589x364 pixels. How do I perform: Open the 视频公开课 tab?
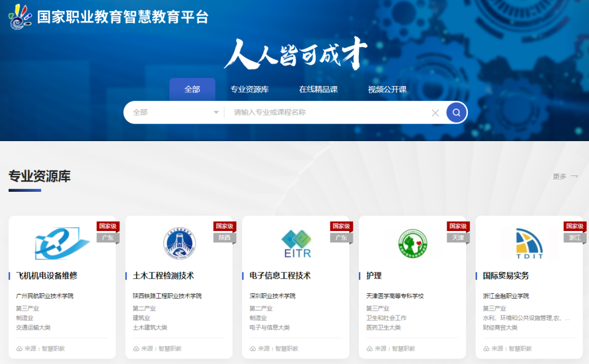coord(387,89)
